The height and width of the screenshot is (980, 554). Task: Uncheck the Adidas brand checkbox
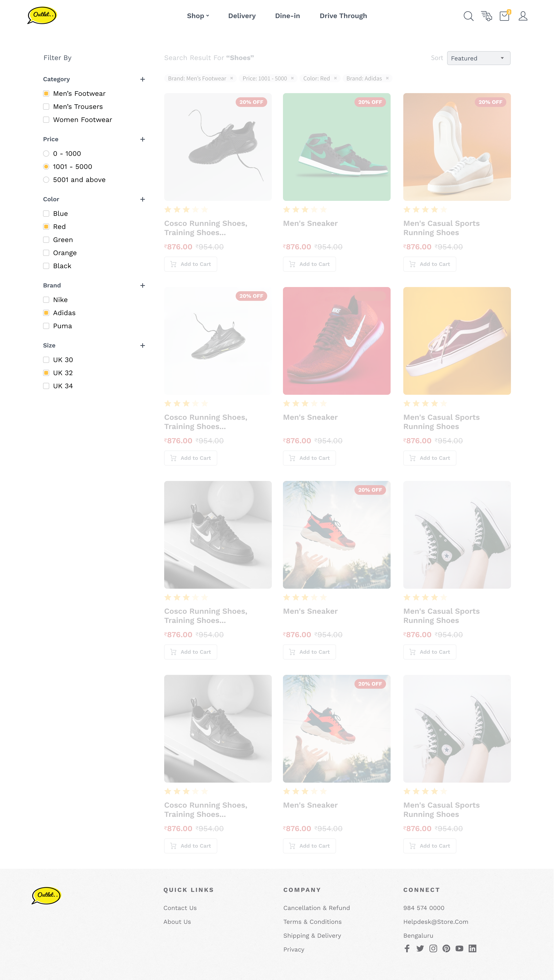(46, 313)
